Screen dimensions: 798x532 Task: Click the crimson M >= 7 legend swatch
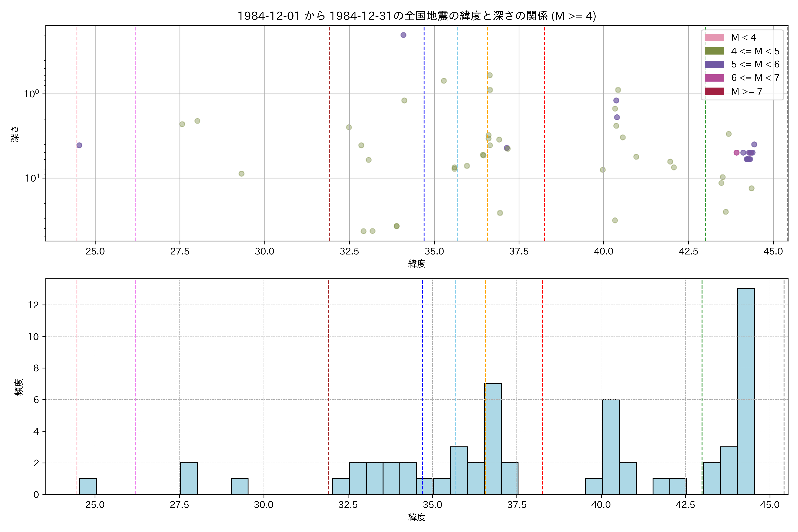(x=714, y=91)
